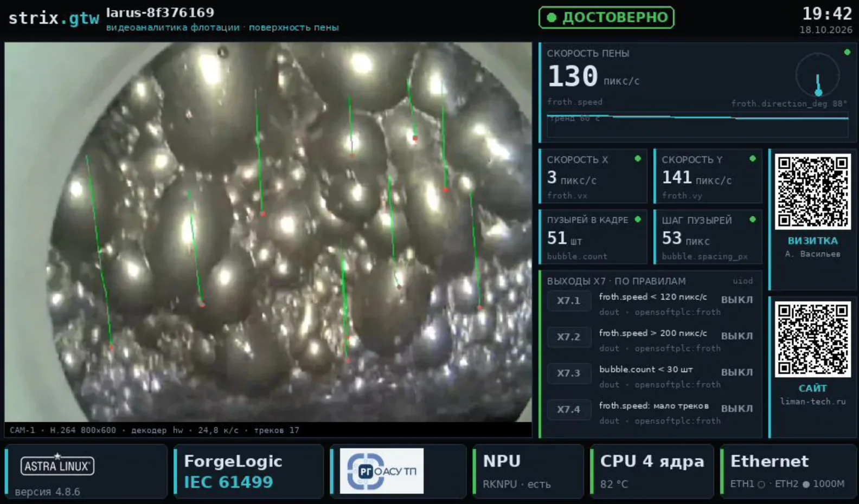Click the 'ВЫХОДЫ X7 · ПО ПРАВИЛАМ' header

(616, 281)
